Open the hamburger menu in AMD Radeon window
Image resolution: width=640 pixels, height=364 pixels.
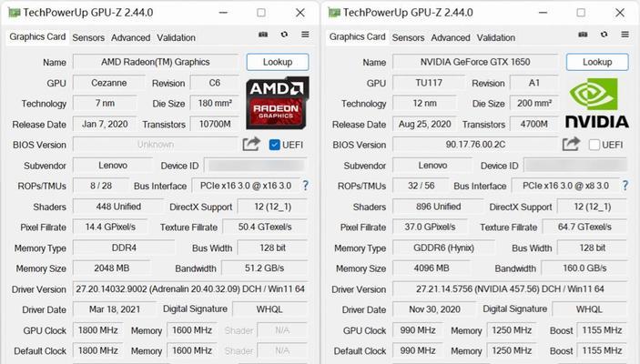click(305, 35)
